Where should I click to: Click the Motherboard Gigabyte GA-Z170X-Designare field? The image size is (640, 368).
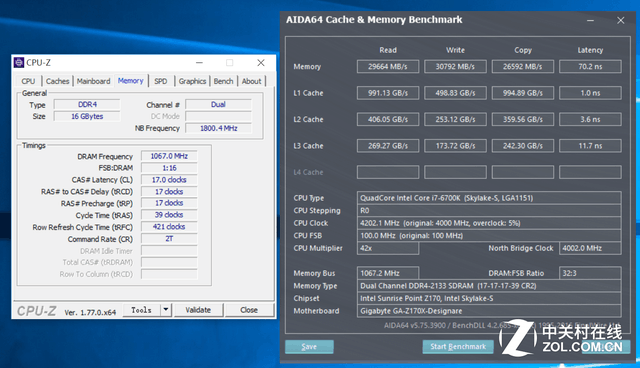tap(489, 311)
